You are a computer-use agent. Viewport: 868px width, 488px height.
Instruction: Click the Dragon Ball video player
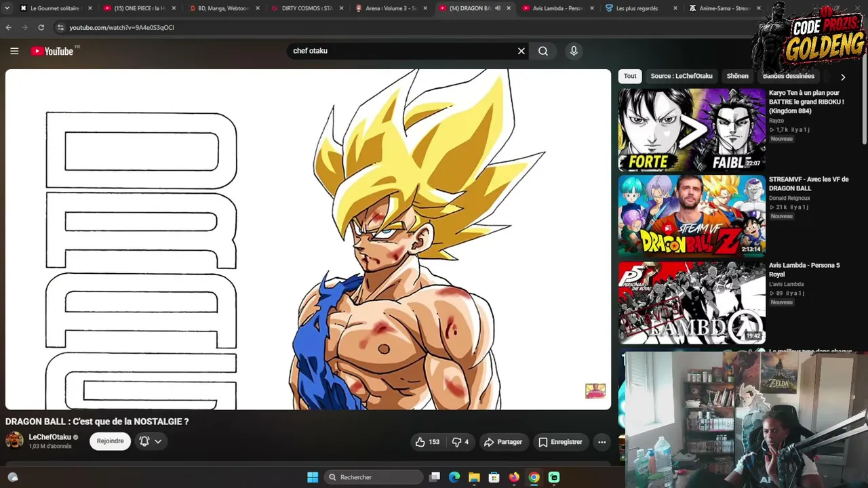[x=308, y=239]
